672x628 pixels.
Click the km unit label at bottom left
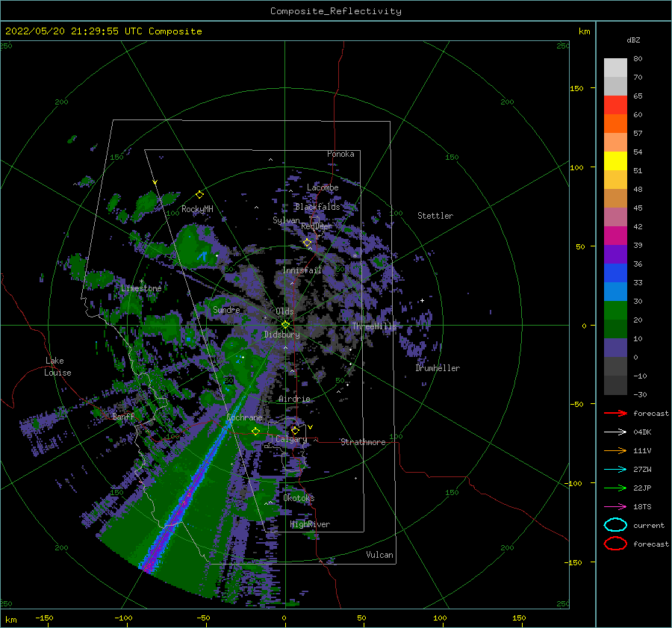(x=11, y=620)
